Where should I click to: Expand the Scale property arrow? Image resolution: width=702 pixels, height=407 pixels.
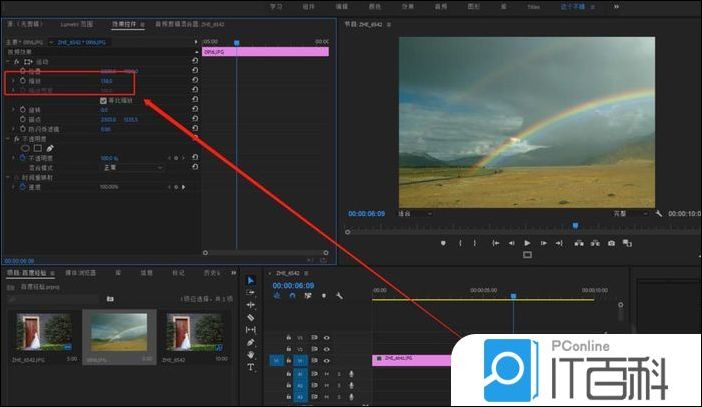pos(13,81)
